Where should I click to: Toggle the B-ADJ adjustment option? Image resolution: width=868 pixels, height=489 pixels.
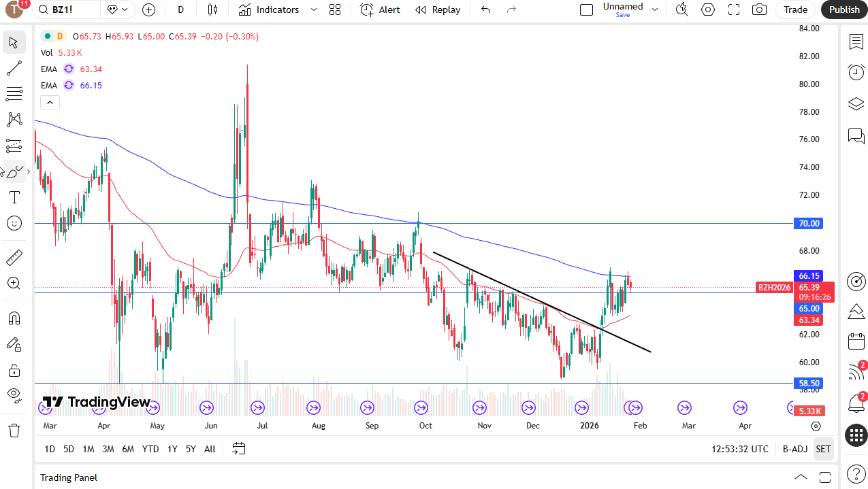click(795, 449)
